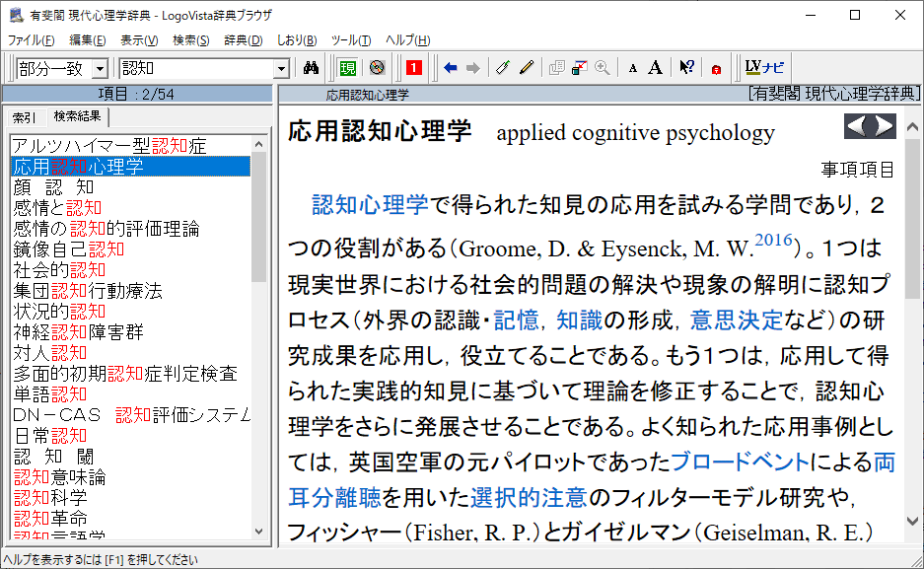Click the larger font size A icon

click(x=655, y=68)
